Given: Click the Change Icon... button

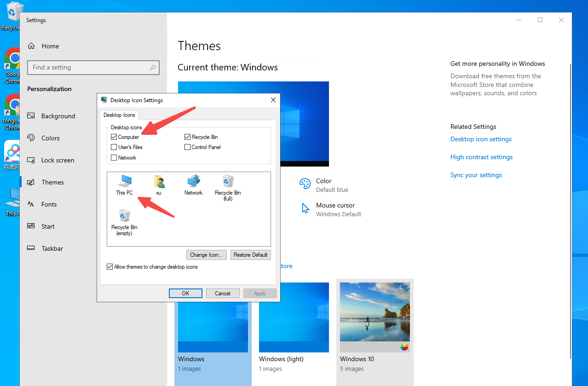Looking at the screenshot, I should [x=206, y=255].
